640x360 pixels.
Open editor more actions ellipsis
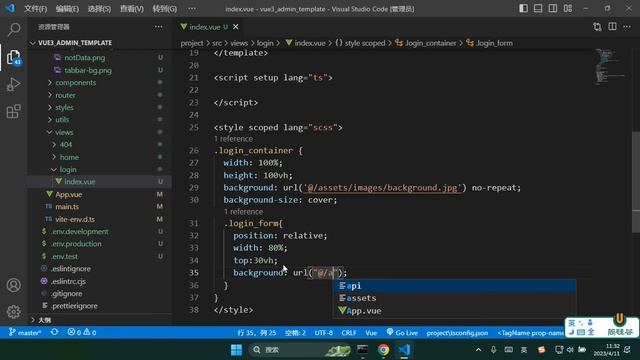coord(627,27)
